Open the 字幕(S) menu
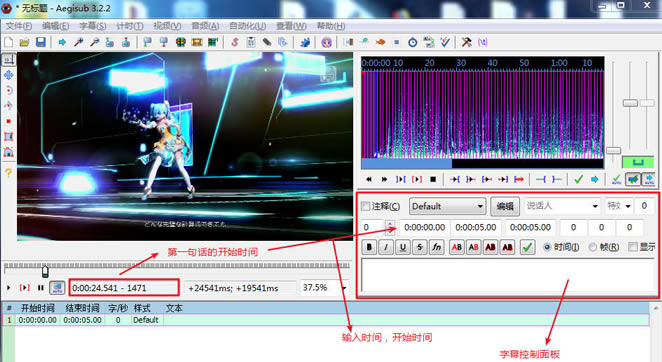This screenshot has width=662, height=362. (x=92, y=26)
